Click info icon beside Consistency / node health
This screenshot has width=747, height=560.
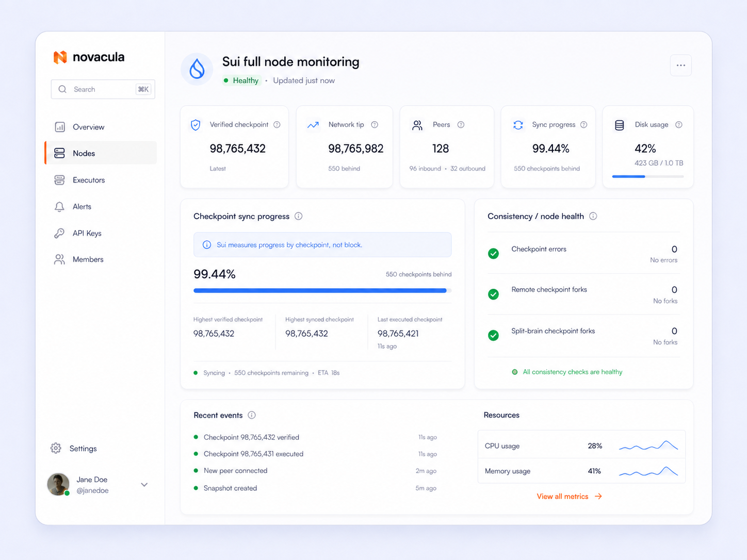point(593,216)
